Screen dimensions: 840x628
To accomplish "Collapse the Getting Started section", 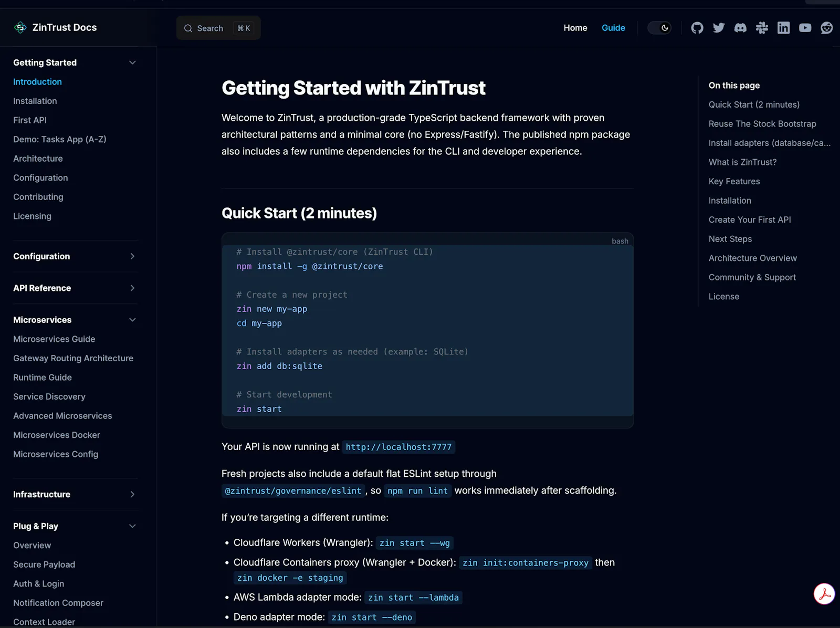I will click(x=132, y=62).
